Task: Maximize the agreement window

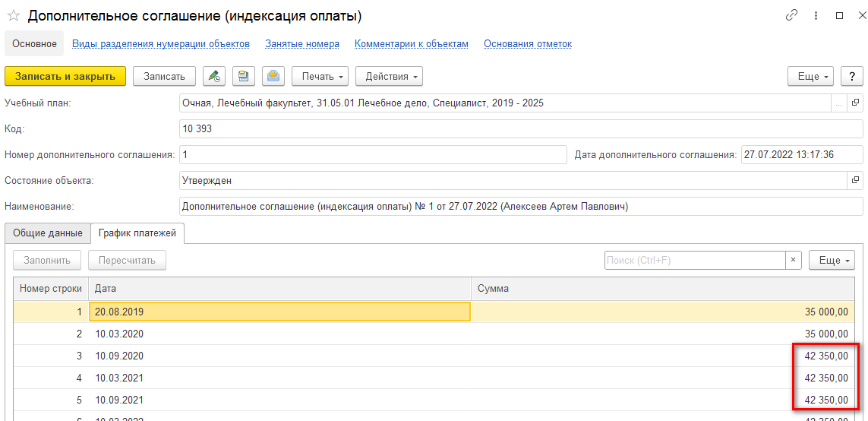Action: (x=839, y=15)
